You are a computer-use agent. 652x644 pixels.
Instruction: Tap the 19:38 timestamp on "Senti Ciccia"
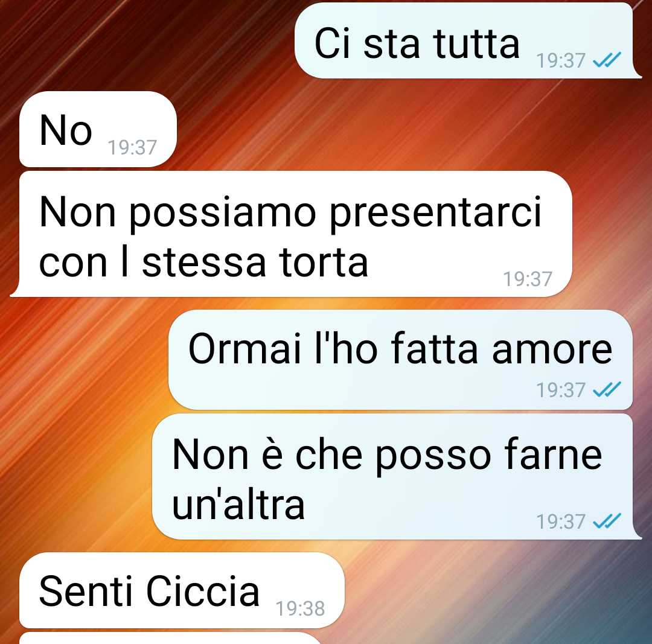point(300,608)
